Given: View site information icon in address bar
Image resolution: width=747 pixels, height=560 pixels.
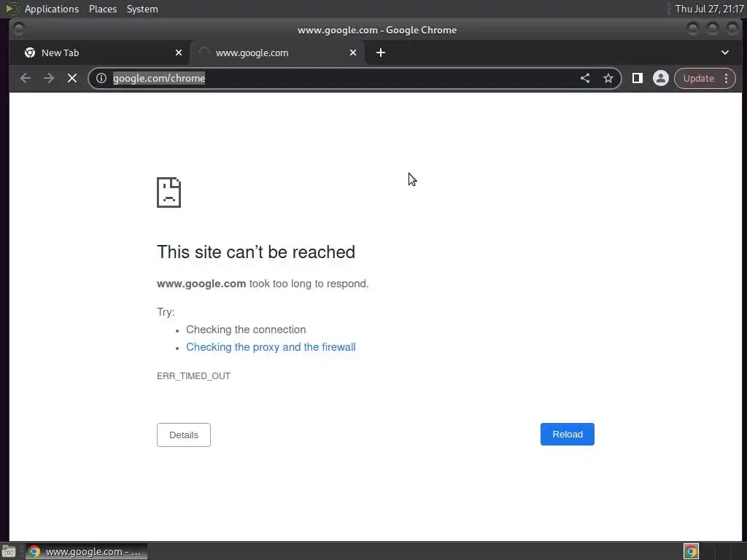Looking at the screenshot, I should click(101, 78).
